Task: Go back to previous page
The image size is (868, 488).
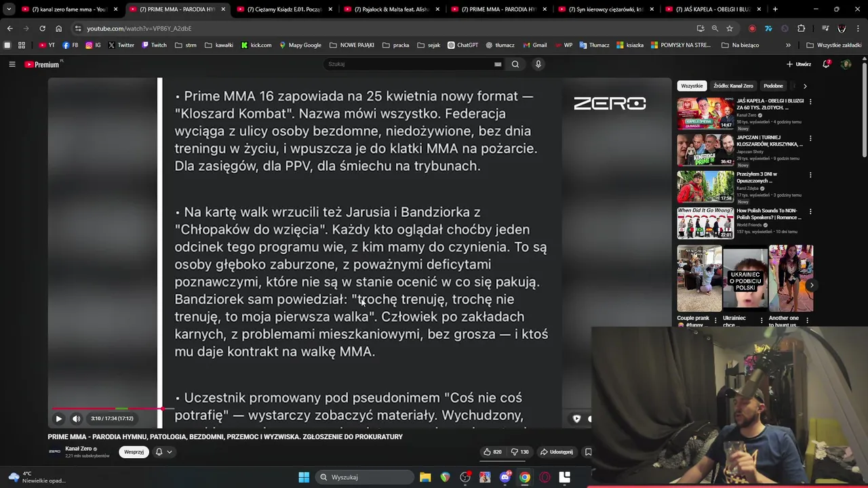Action: pyautogui.click(x=9, y=28)
